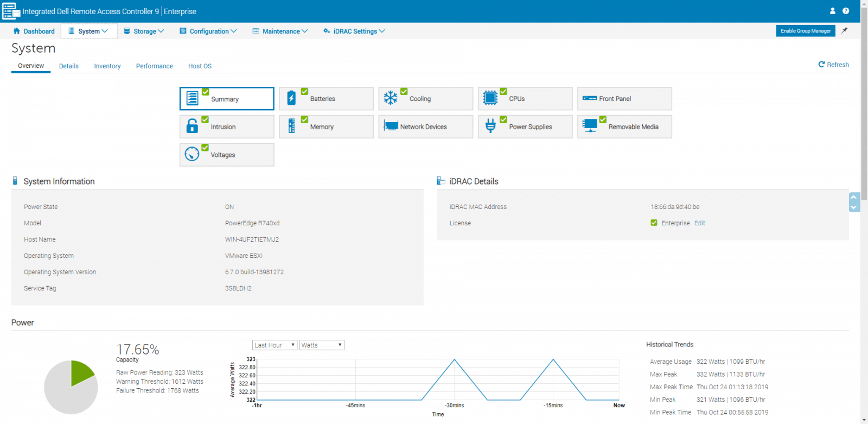Go to the Dashboard menu item
Viewport: 868px width, 424px height.
click(x=34, y=31)
